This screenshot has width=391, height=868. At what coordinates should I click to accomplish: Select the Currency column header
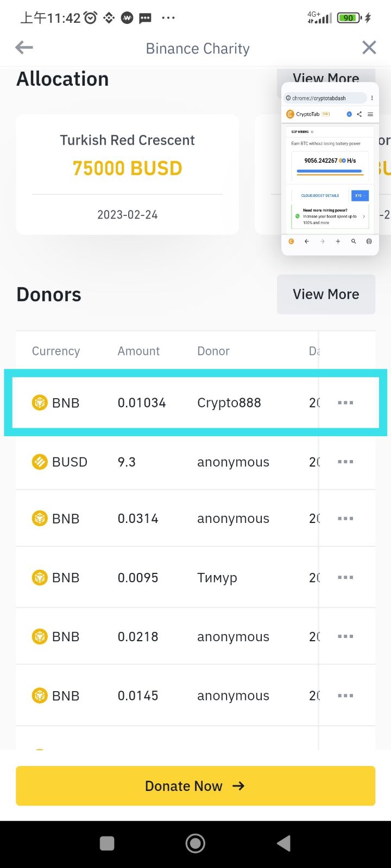[x=56, y=351]
